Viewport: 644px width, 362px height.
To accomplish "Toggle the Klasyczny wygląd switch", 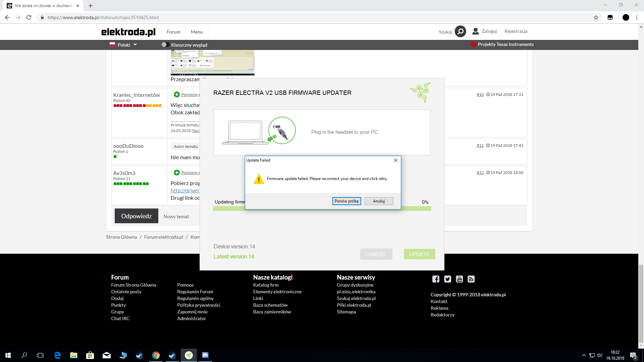I will (165, 45).
